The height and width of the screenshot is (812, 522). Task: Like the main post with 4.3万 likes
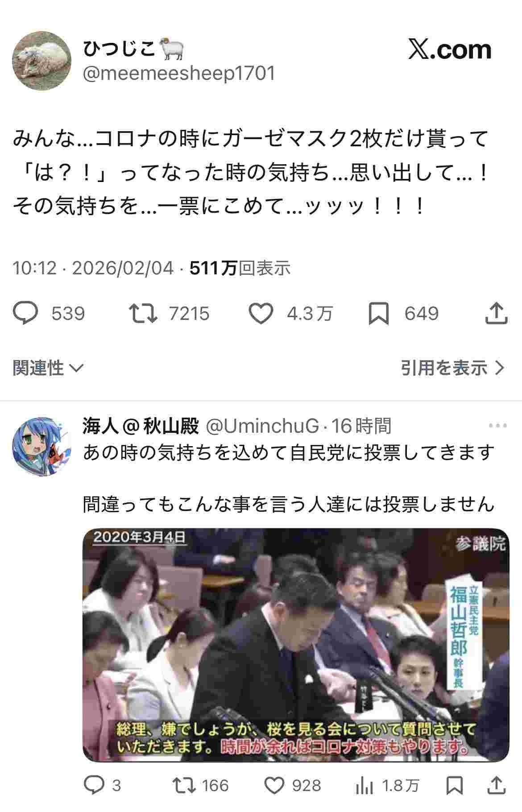pyautogui.click(x=261, y=313)
